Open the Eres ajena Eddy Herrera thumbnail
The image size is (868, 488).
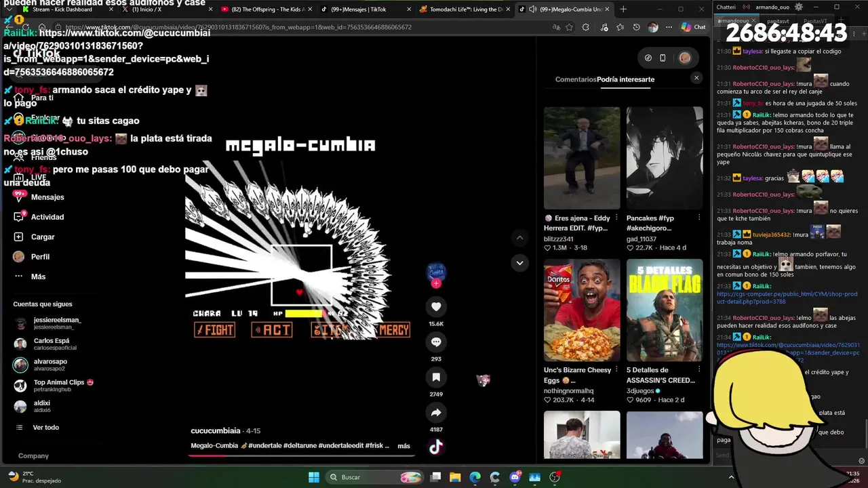pos(582,158)
